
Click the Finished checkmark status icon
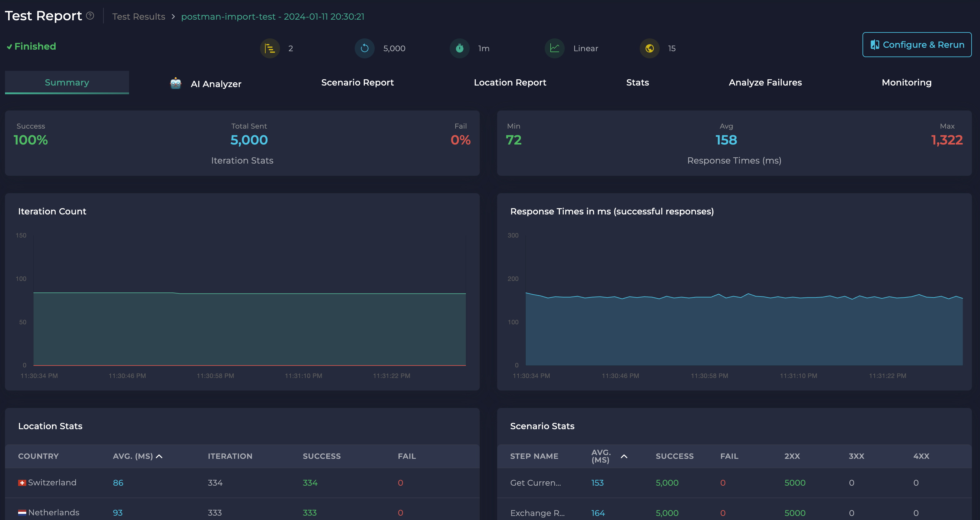tap(9, 47)
